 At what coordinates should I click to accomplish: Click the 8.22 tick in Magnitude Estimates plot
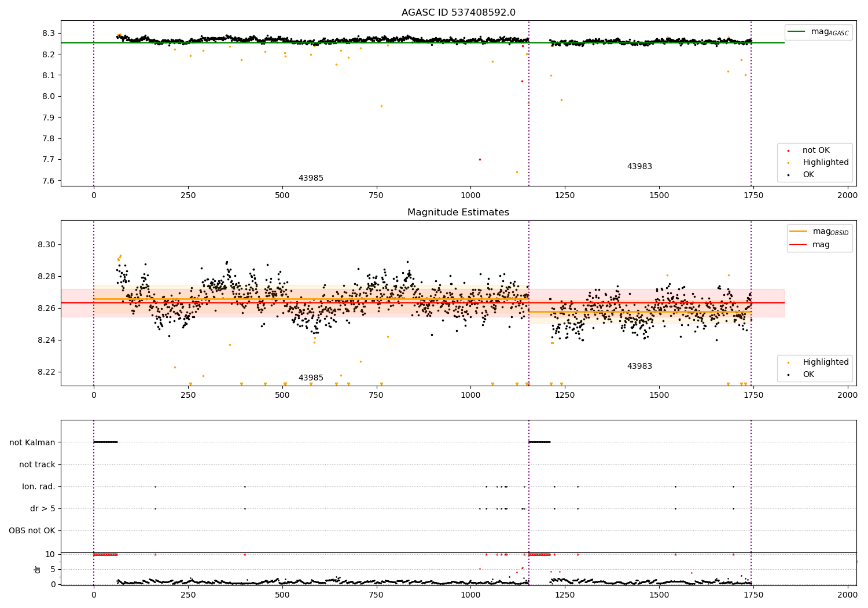pos(46,372)
